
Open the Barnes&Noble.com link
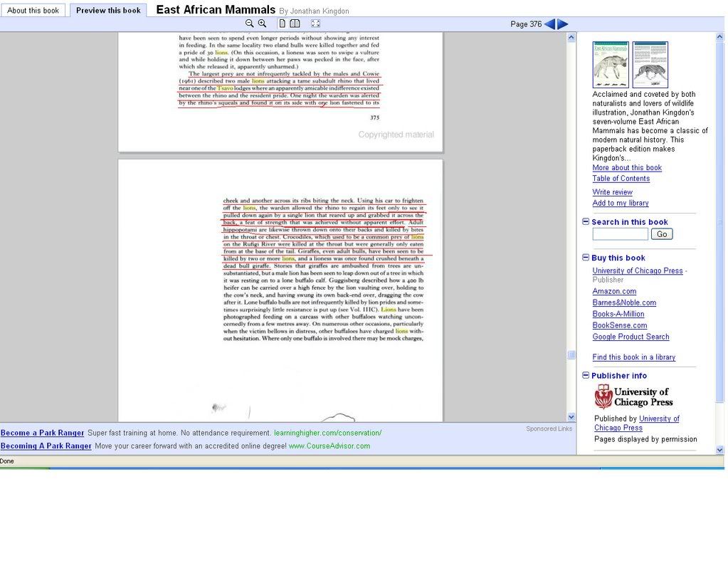pos(624,303)
